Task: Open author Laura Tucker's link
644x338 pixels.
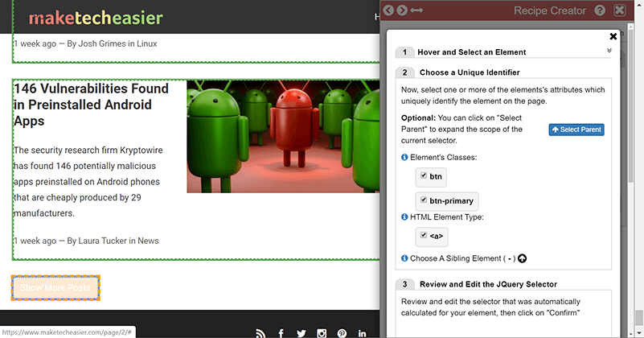Action: click(103, 241)
